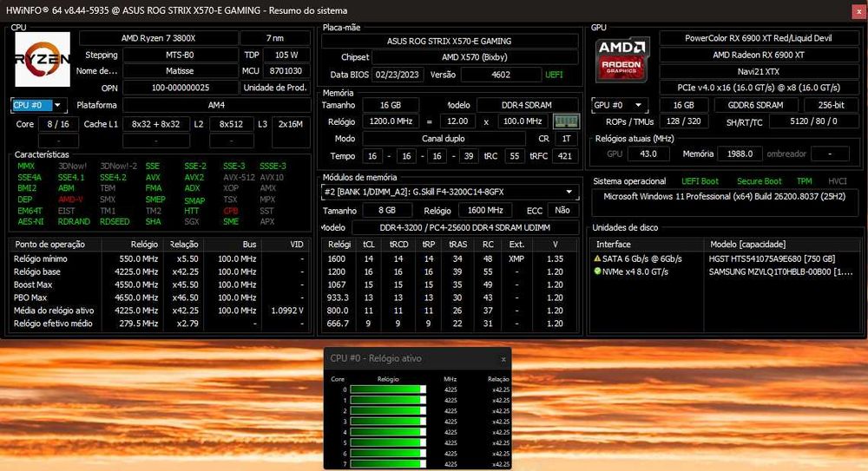The image size is (868, 471).
Task: Click core 0 clock bar
Action: 388,389
